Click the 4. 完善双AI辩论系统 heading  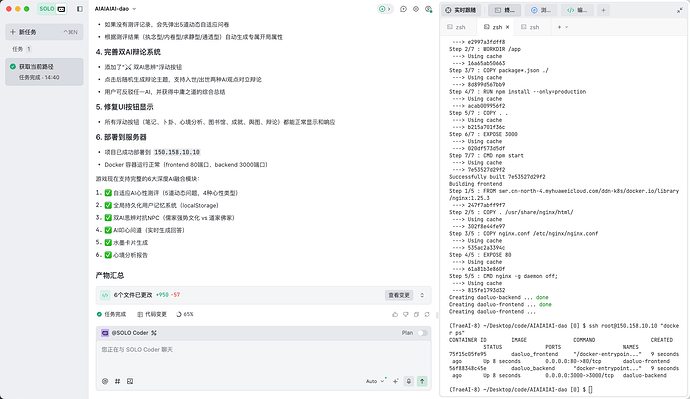(x=128, y=52)
